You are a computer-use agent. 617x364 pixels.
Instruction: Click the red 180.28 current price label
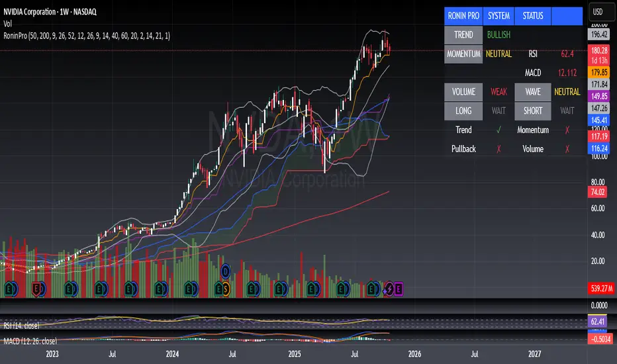pos(600,50)
